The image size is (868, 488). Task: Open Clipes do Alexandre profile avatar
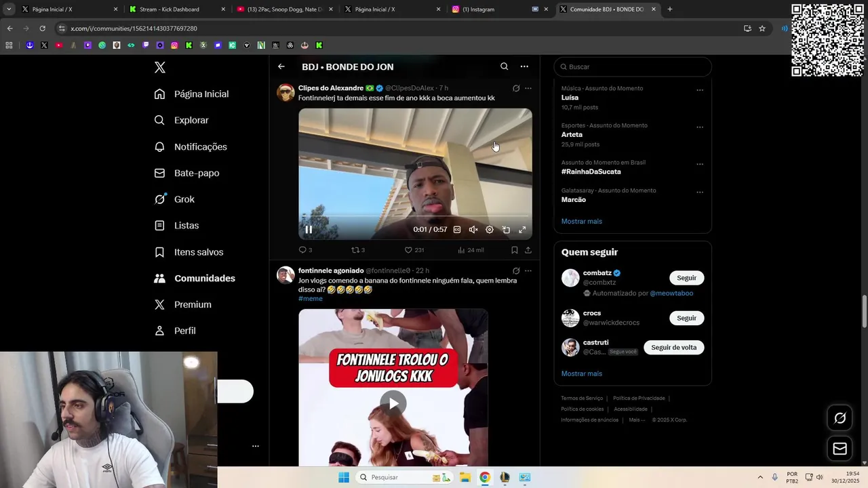point(285,93)
